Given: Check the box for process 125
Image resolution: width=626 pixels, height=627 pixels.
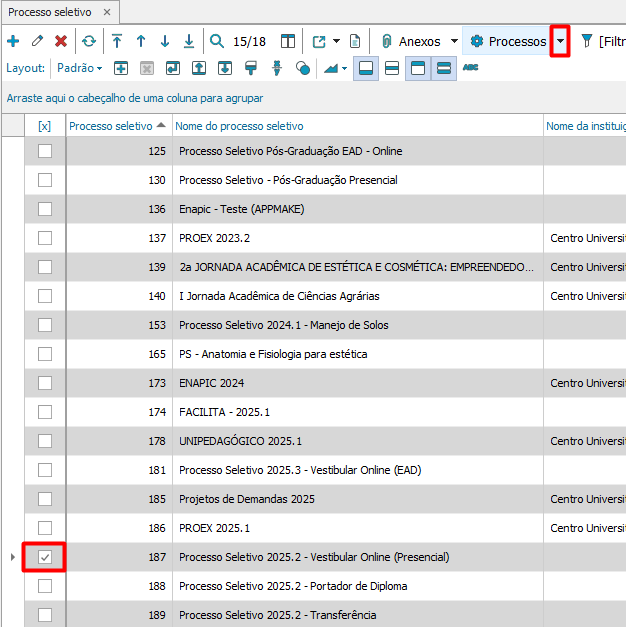Looking at the screenshot, I should tap(44, 151).
